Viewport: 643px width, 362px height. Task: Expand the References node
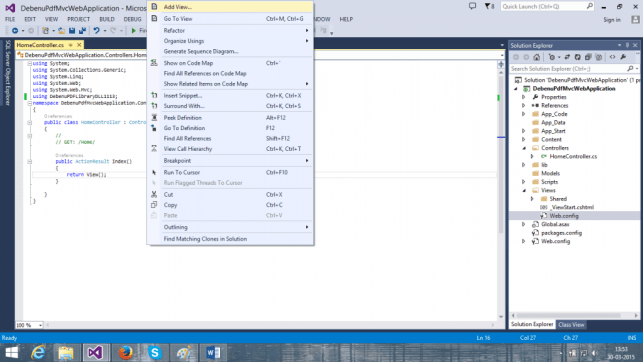coord(524,106)
